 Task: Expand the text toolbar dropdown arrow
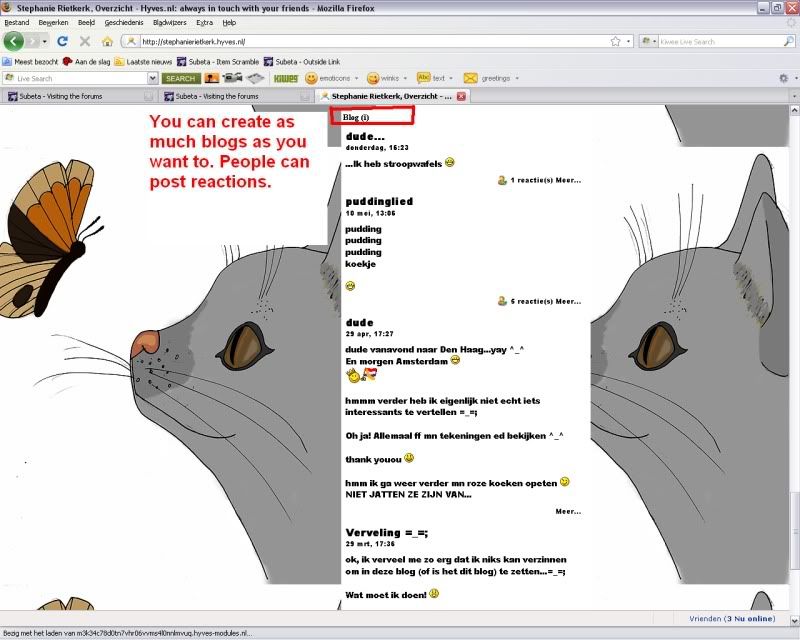coord(452,78)
